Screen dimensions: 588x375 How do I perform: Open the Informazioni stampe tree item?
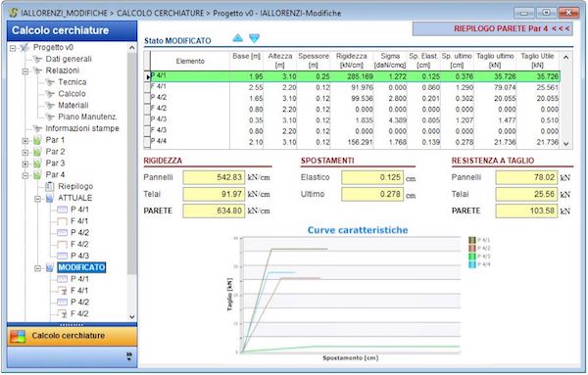coord(82,128)
